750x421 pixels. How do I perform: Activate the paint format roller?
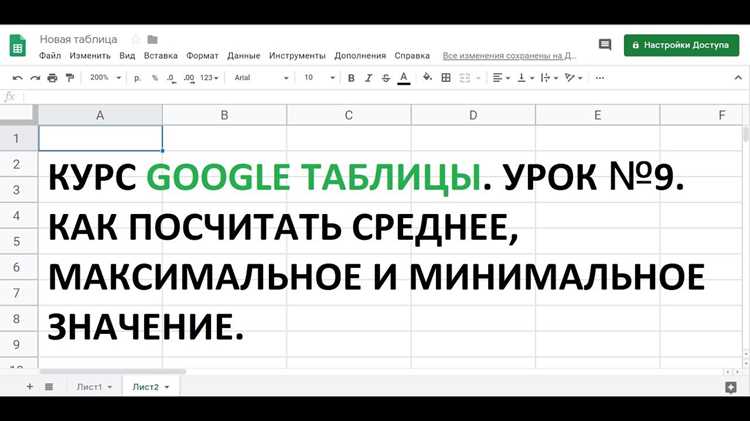[x=70, y=78]
